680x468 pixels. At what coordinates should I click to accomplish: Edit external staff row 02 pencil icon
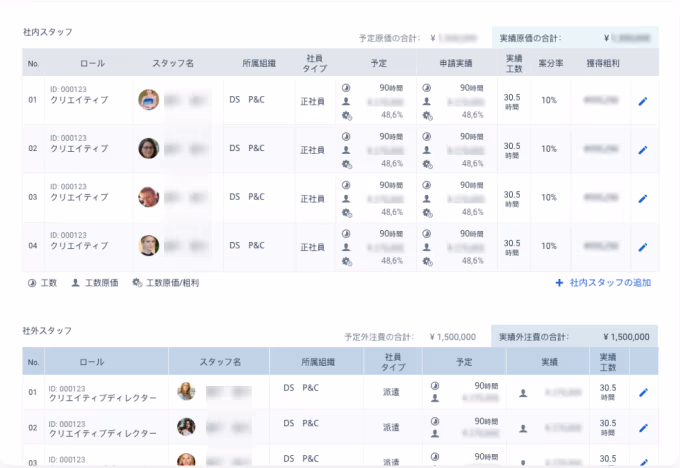click(643, 428)
